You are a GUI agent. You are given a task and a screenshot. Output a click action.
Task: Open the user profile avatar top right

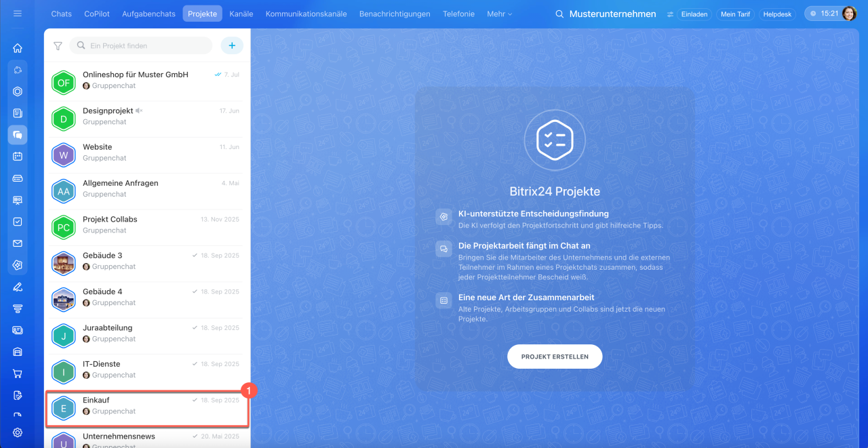(x=850, y=14)
